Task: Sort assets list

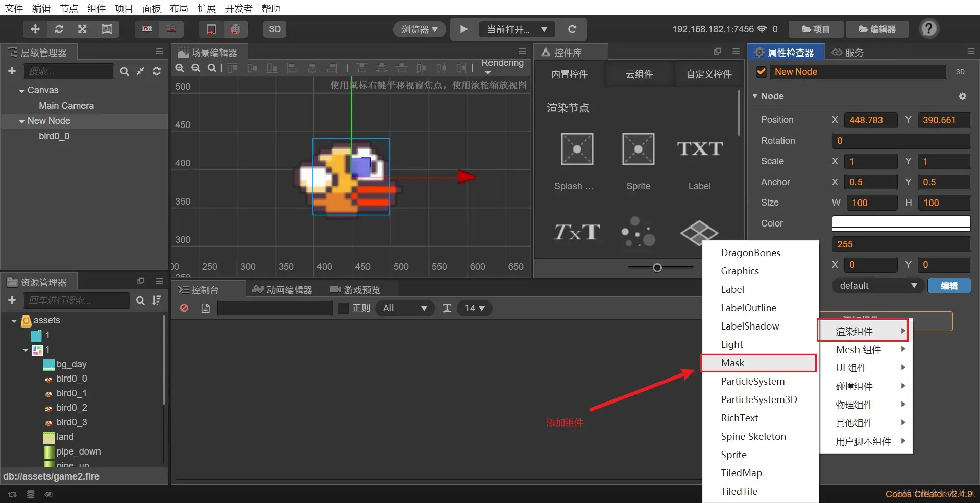Action: (x=157, y=300)
